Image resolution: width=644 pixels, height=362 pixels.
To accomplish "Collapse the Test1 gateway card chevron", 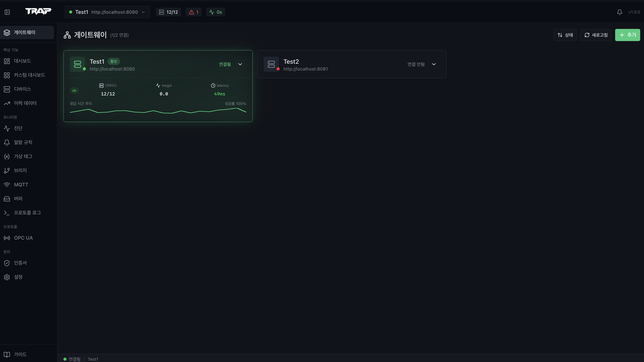I will tap(240, 64).
